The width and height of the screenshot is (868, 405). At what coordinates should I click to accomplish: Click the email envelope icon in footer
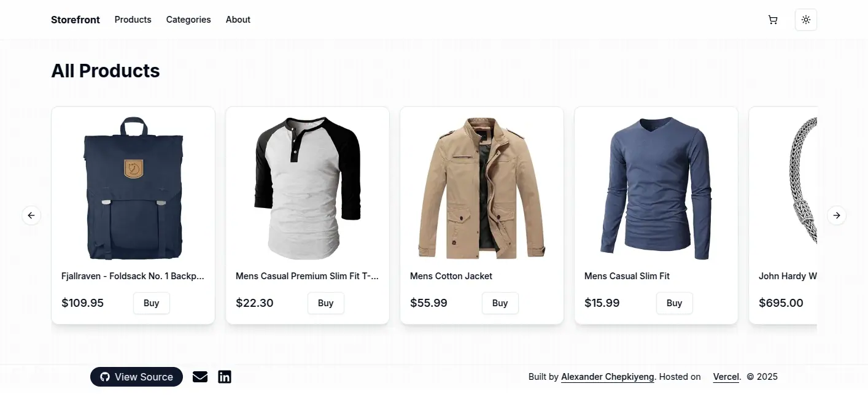tap(200, 376)
